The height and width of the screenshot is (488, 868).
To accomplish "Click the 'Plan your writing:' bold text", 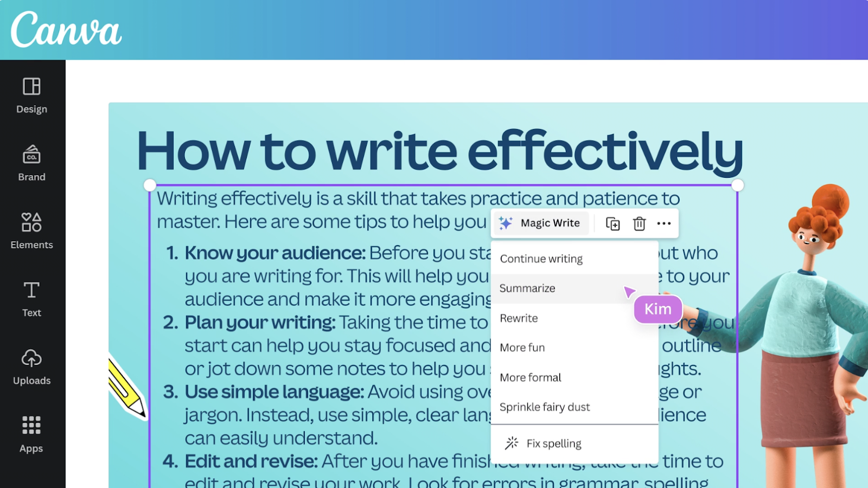I will [x=260, y=323].
